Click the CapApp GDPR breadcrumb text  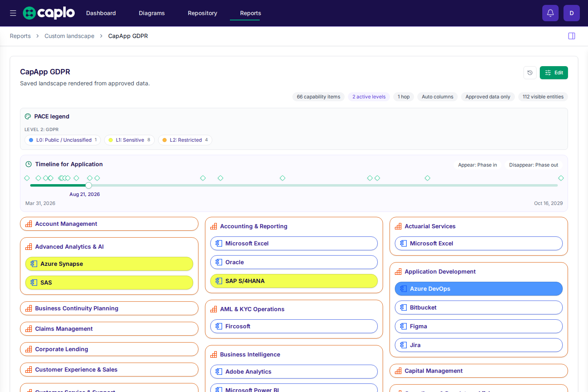click(x=128, y=36)
